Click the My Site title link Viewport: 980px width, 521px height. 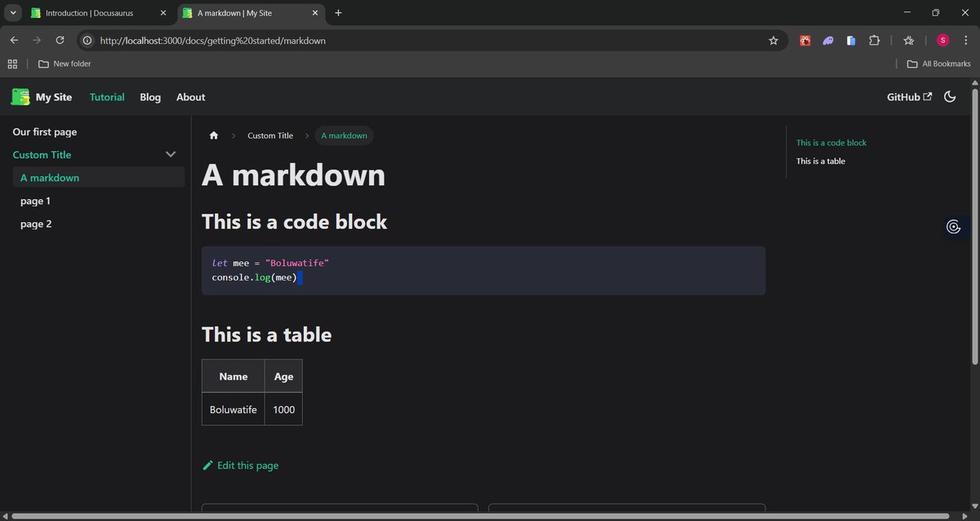pos(54,97)
